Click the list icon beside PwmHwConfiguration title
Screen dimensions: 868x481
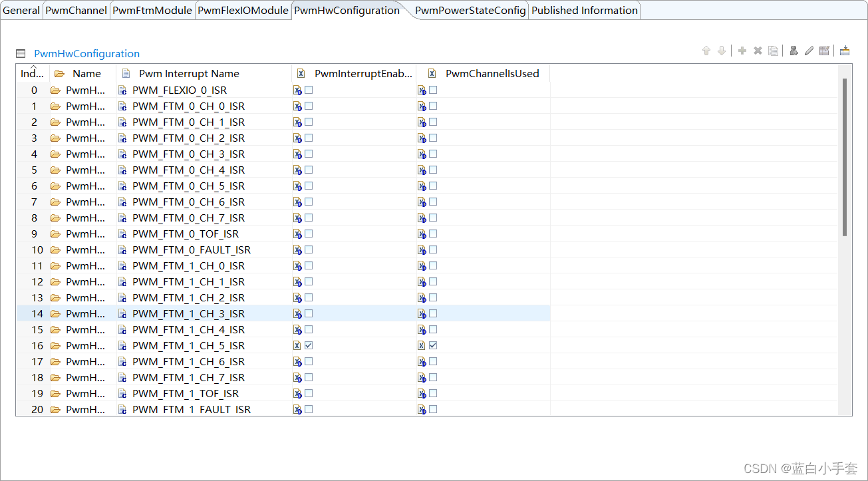[21, 54]
